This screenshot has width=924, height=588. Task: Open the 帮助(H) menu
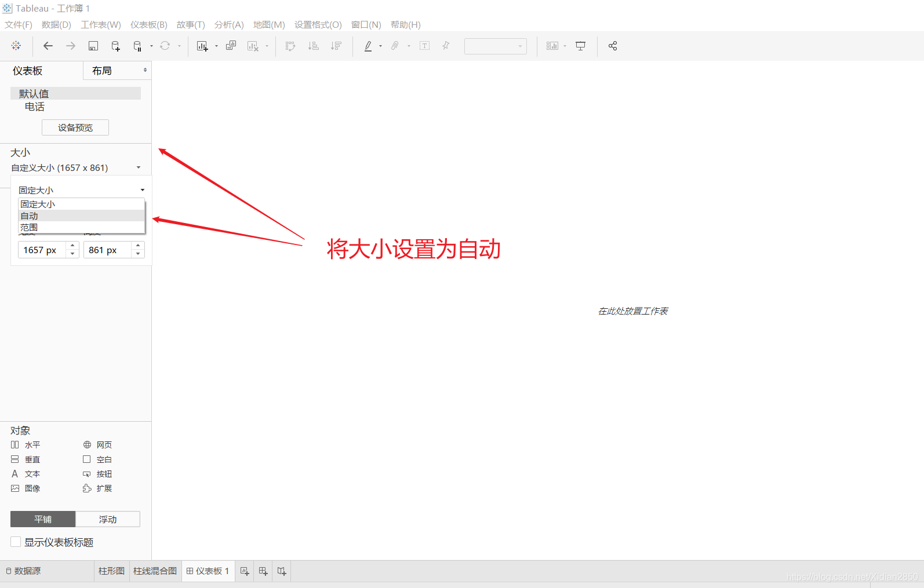(406, 25)
